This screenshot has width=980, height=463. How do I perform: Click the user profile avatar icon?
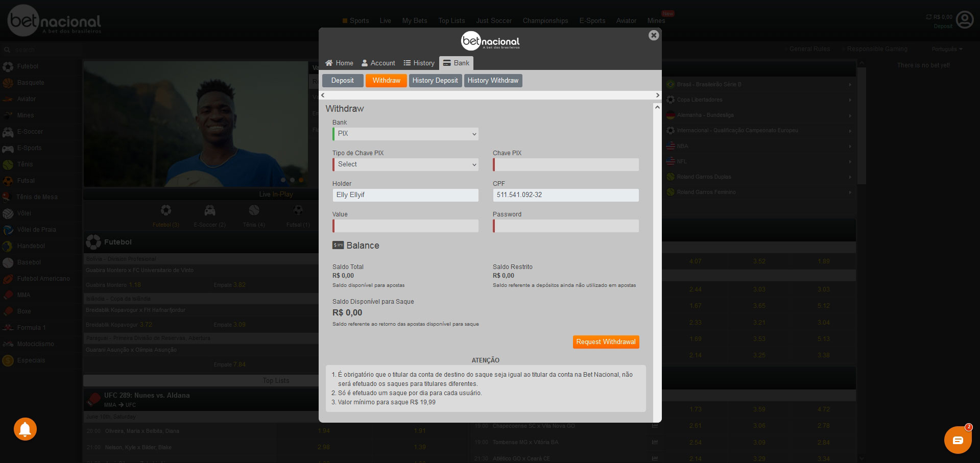(965, 20)
